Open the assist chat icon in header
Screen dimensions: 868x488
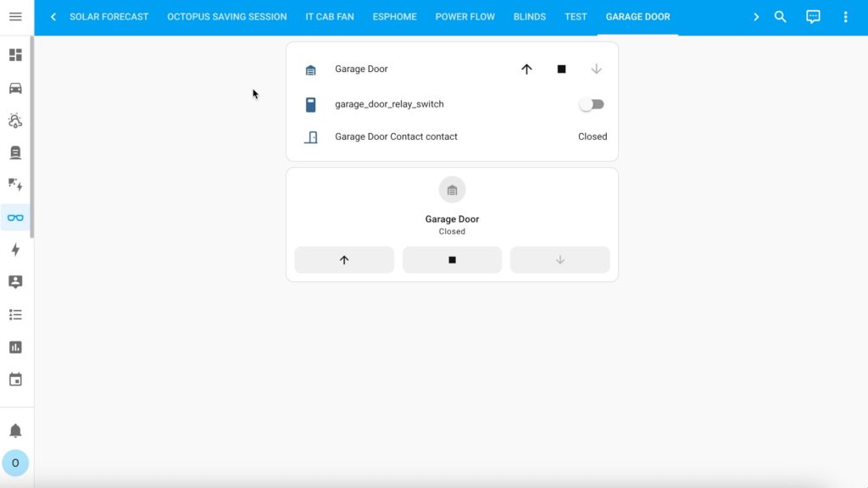pos(813,17)
